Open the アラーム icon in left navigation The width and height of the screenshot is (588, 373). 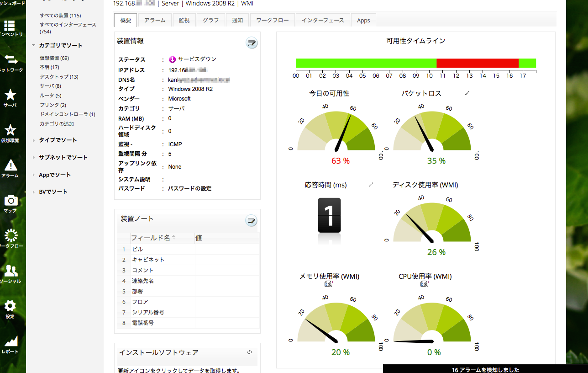(x=11, y=168)
